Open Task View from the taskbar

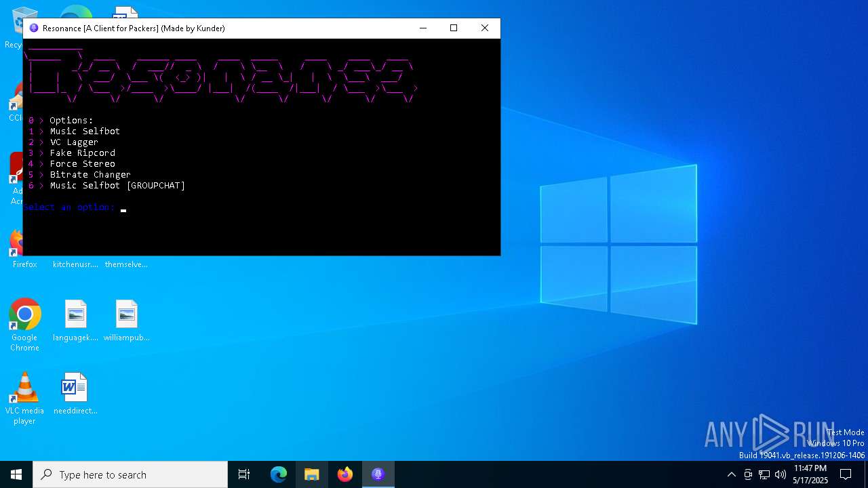(244, 474)
